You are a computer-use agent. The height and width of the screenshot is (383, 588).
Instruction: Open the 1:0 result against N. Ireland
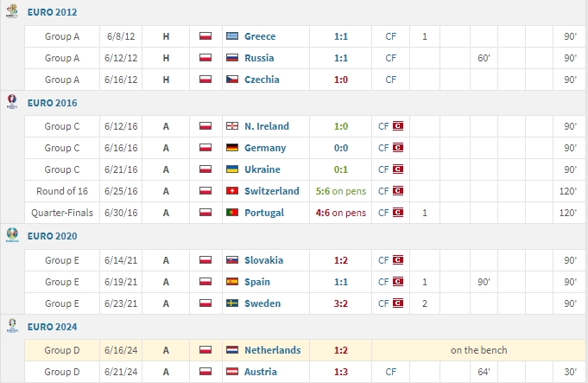click(x=343, y=126)
